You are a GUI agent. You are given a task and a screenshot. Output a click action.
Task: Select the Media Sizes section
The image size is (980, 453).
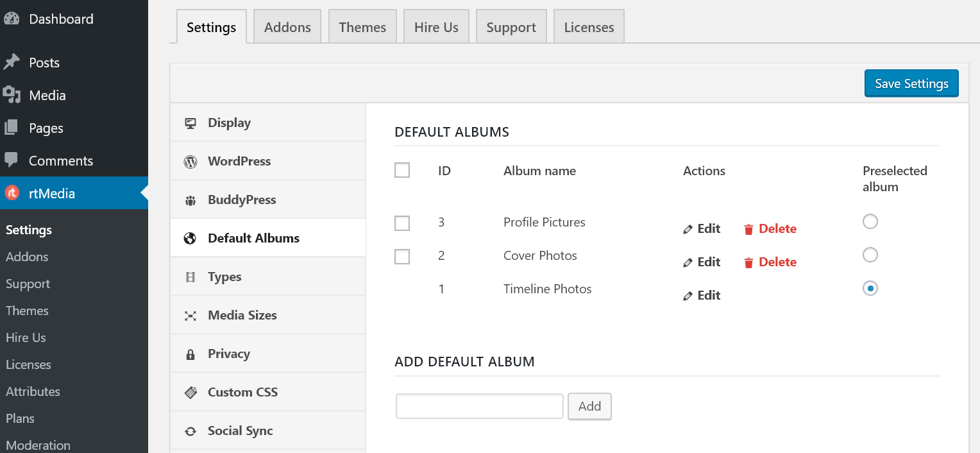coord(242,314)
